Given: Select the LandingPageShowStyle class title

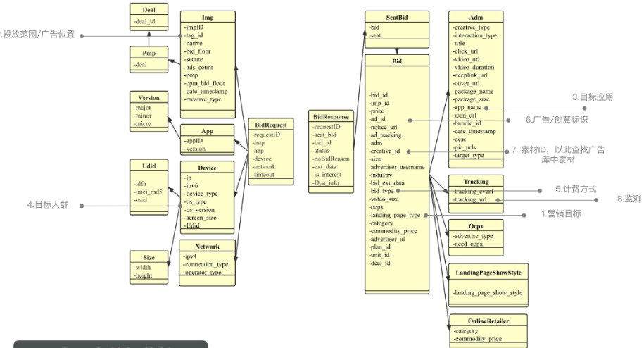Looking at the screenshot, I should [488, 272].
